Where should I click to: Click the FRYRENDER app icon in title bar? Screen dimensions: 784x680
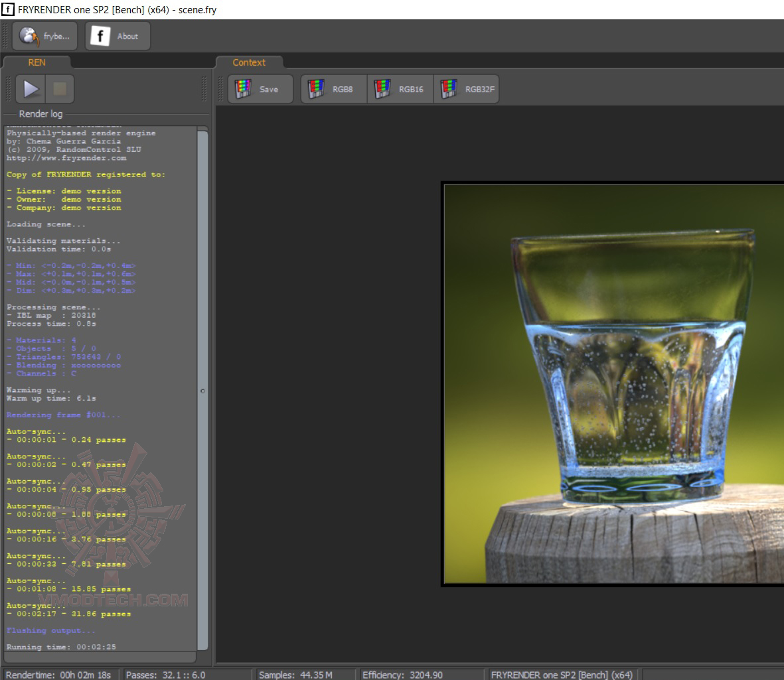point(9,9)
